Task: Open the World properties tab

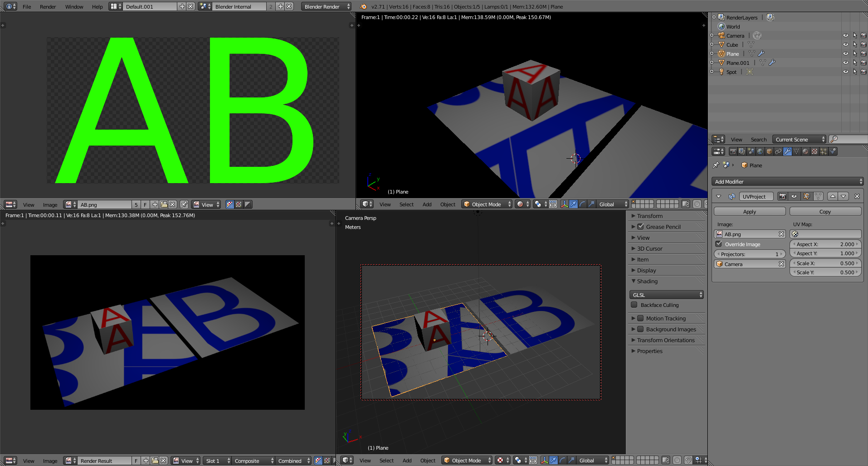Action: [x=760, y=151]
